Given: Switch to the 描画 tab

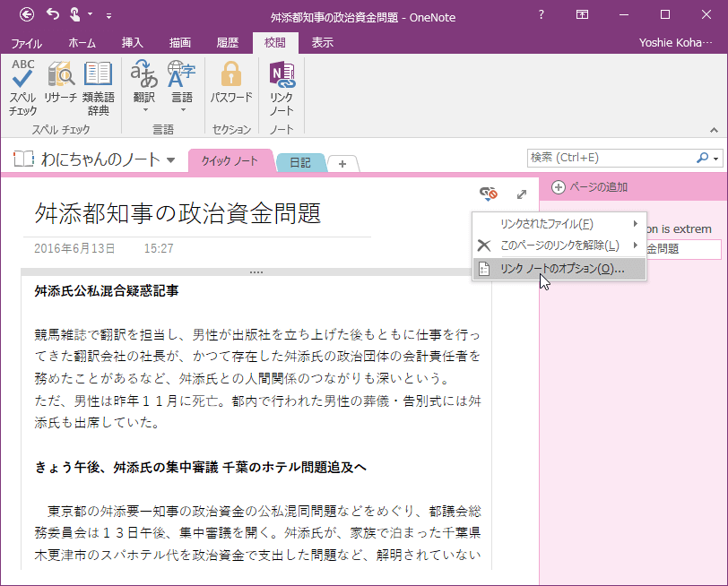Looking at the screenshot, I should coord(180,43).
